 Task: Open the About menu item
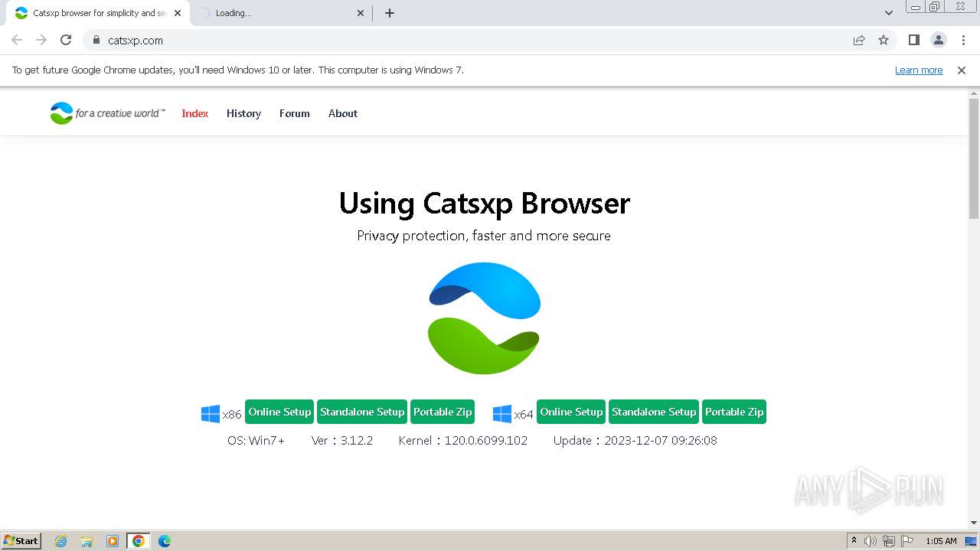click(x=343, y=113)
